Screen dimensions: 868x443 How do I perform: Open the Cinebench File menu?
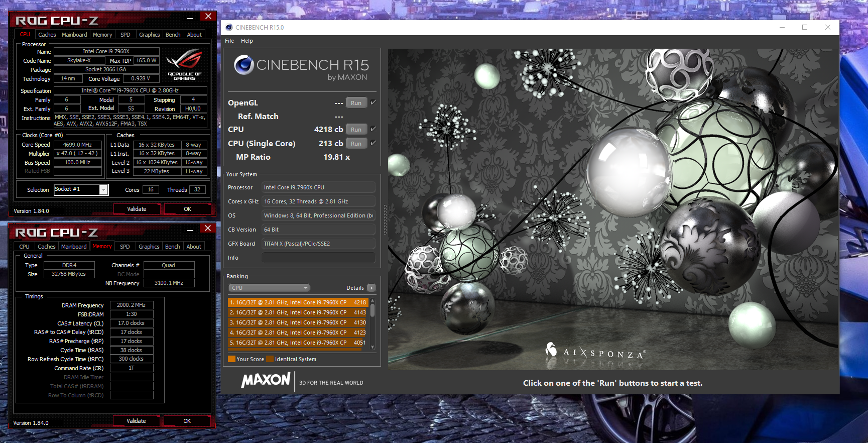click(229, 41)
